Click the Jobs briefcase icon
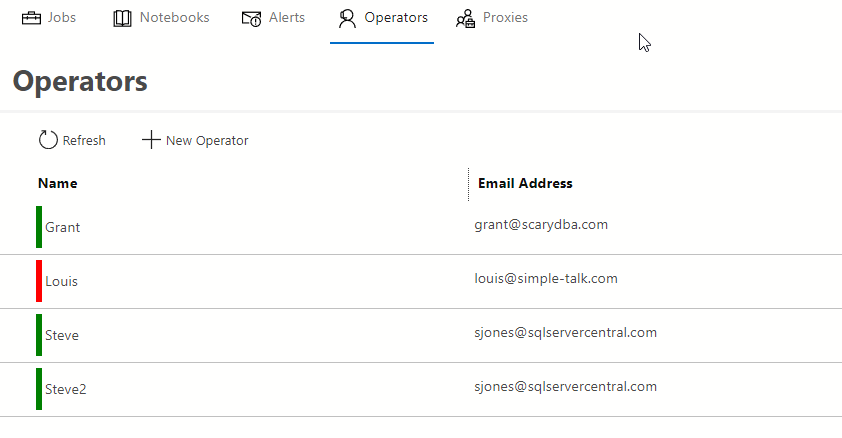 pos(32,18)
